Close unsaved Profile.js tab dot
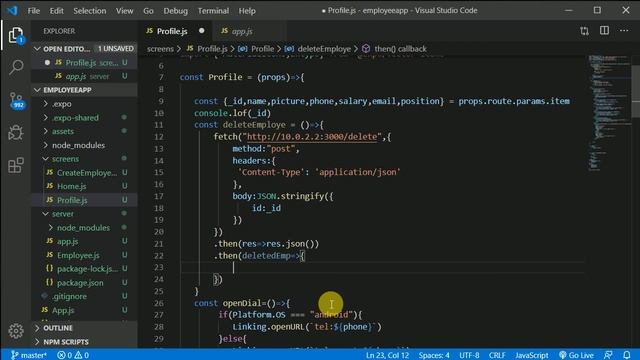 (202, 31)
